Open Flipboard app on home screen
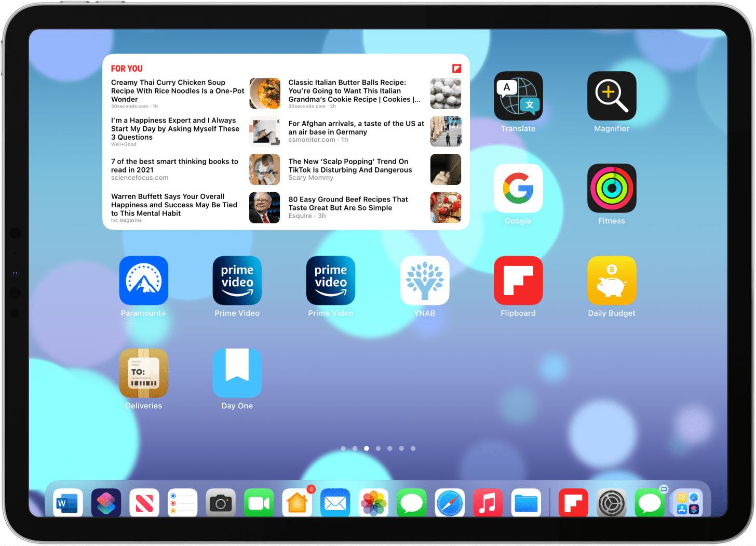The width and height of the screenshot is (756, 546). [518, 281]
